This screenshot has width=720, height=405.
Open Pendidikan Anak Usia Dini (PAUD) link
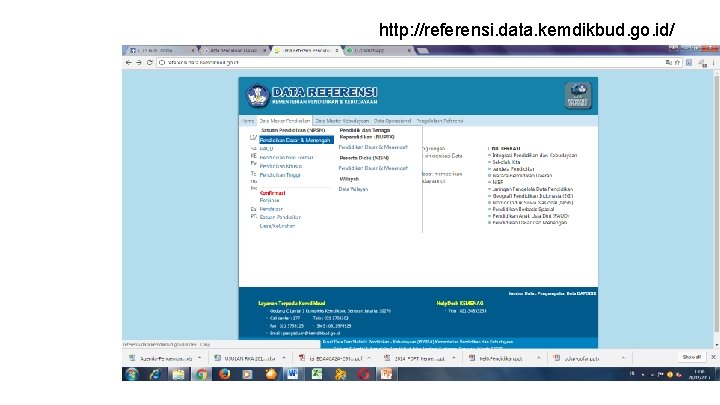click(530, 216)
